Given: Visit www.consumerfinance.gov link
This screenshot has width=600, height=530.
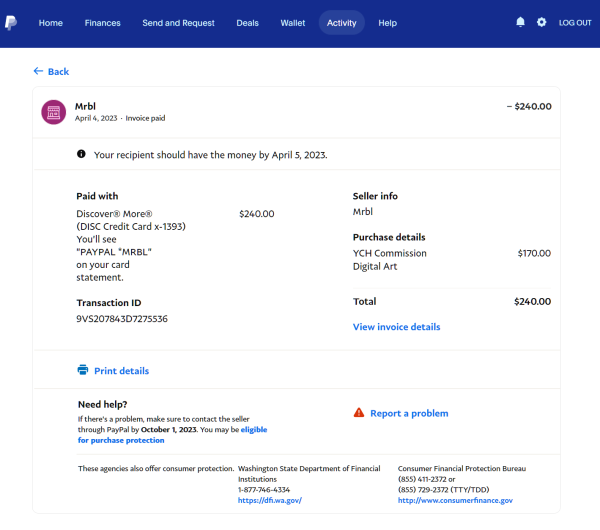Looking at the screenshot, I should click(455, 500).
